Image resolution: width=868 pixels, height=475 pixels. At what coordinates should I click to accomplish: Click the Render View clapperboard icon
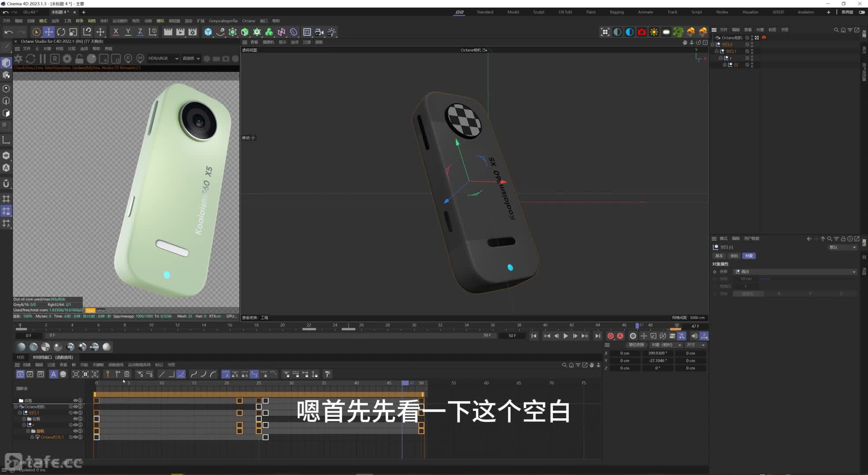[x=168, y=32]
